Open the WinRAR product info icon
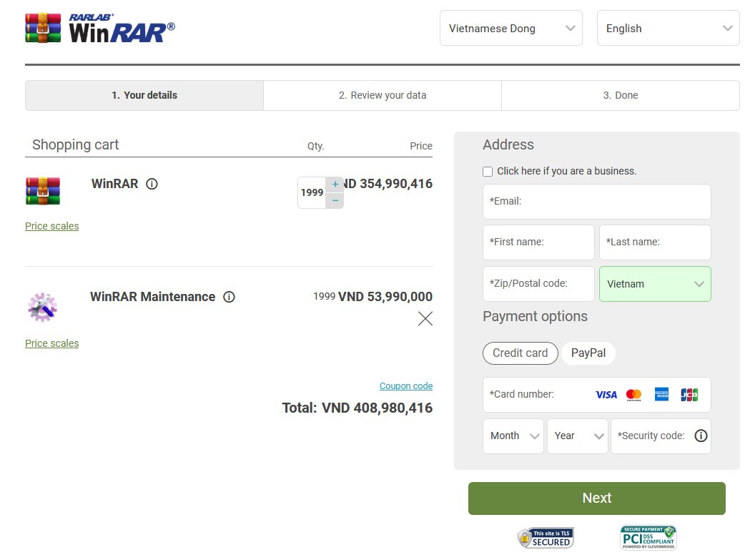The width and height of the screenshot is (745, 560). 152,184
